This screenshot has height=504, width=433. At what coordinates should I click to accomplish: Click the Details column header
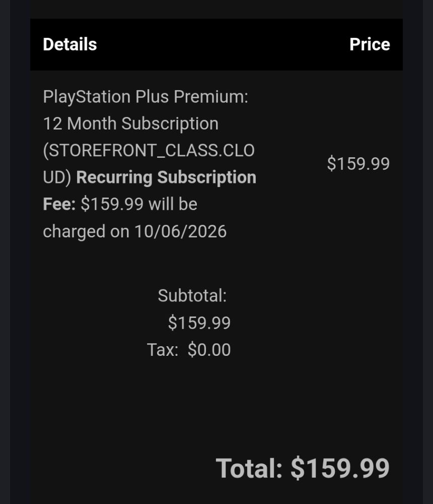[x=69, y=44]
